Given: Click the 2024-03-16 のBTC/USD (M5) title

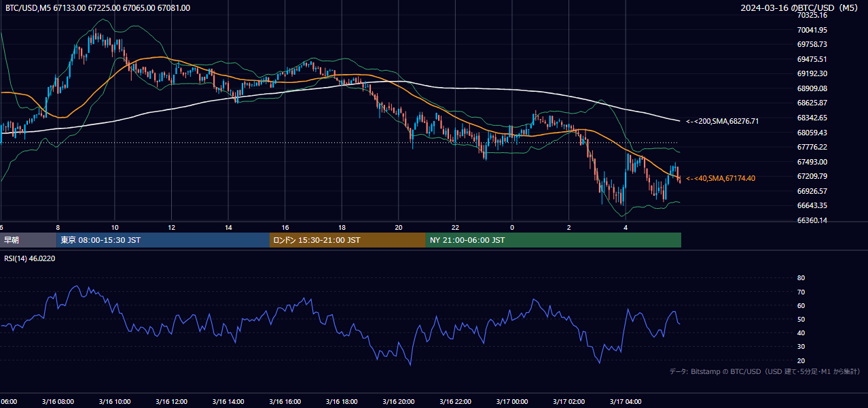Looking at the screenshot, I should (799, 8).
